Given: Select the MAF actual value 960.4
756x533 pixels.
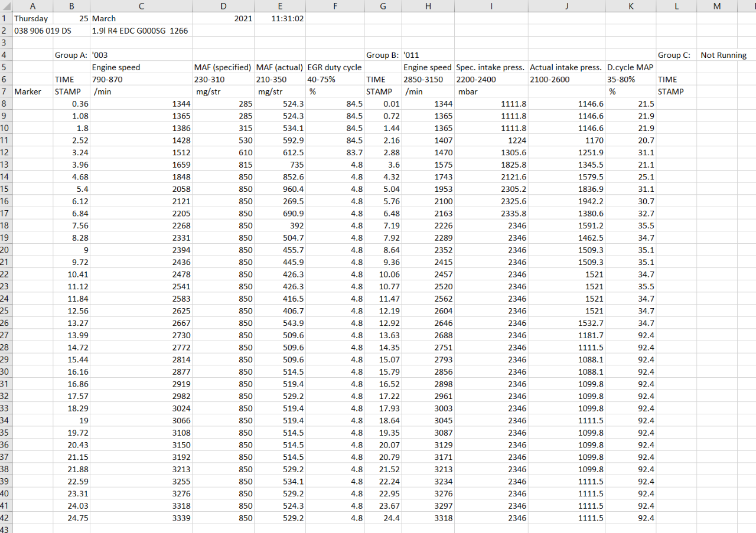Looking at the screenshot, I should coord(280,189).
